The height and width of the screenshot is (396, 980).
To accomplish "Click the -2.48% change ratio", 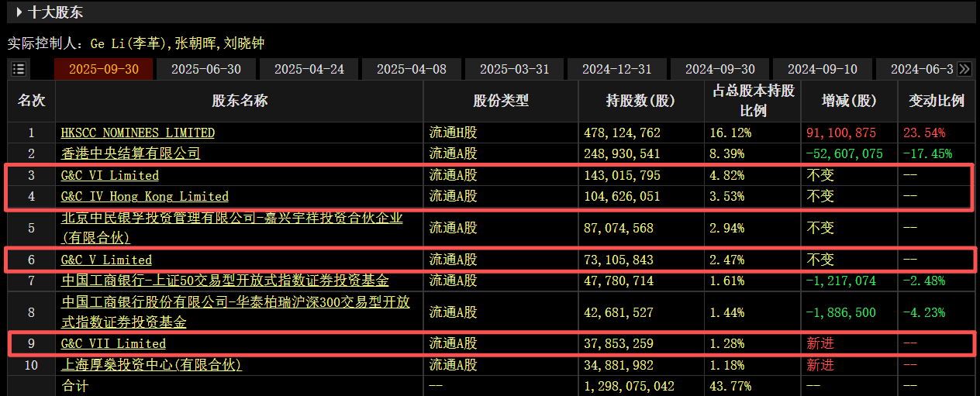I will click(923, 281).
